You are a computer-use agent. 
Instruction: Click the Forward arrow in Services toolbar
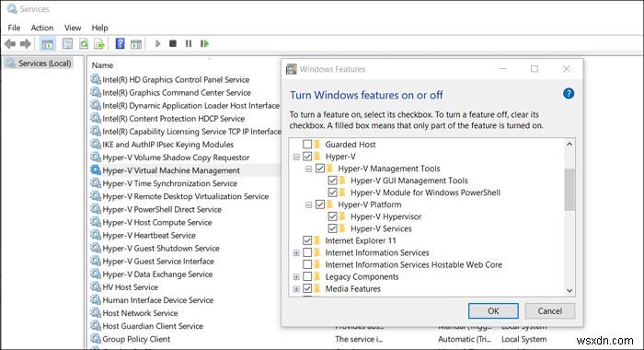pyautogui.click(x=26, y=43)
